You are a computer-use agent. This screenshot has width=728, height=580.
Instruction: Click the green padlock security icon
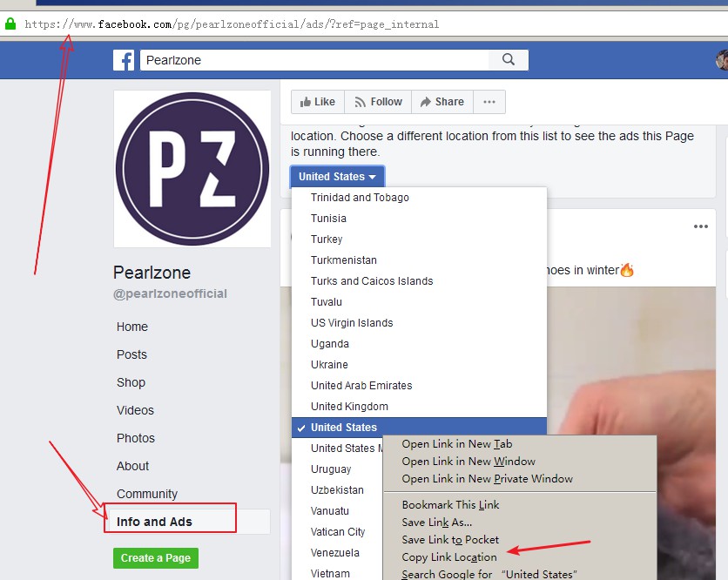[x=10, y=24]
